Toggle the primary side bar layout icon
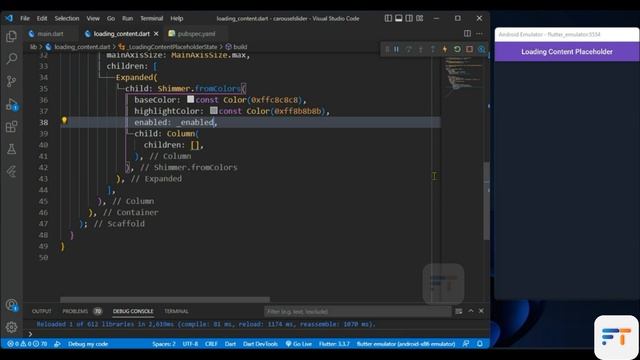The image size is (640, 360). tap(388, 18)
